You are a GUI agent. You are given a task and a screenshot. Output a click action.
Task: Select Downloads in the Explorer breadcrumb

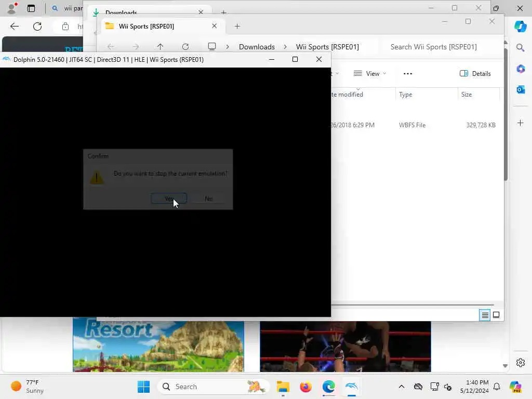click(x=257, y=47)
